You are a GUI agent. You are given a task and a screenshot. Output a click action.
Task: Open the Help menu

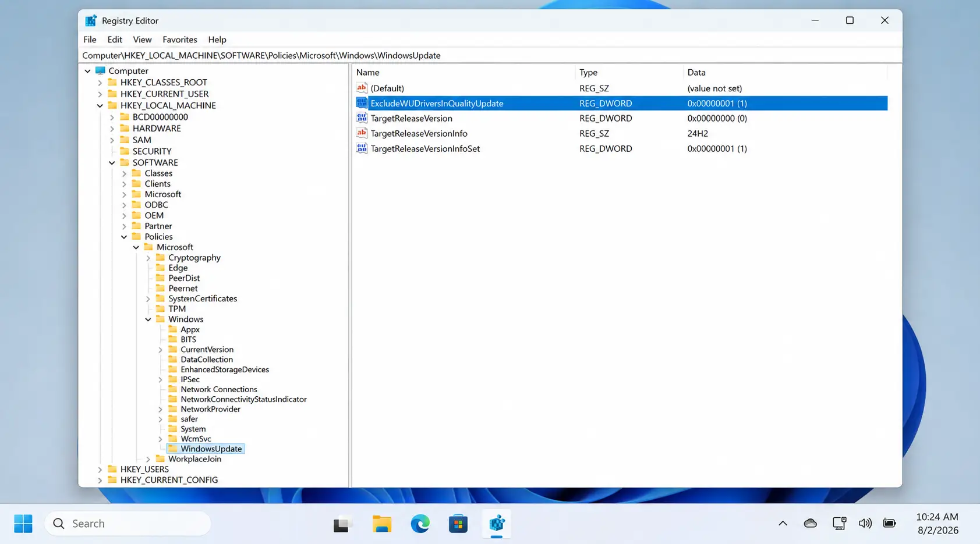coord(217,40)
